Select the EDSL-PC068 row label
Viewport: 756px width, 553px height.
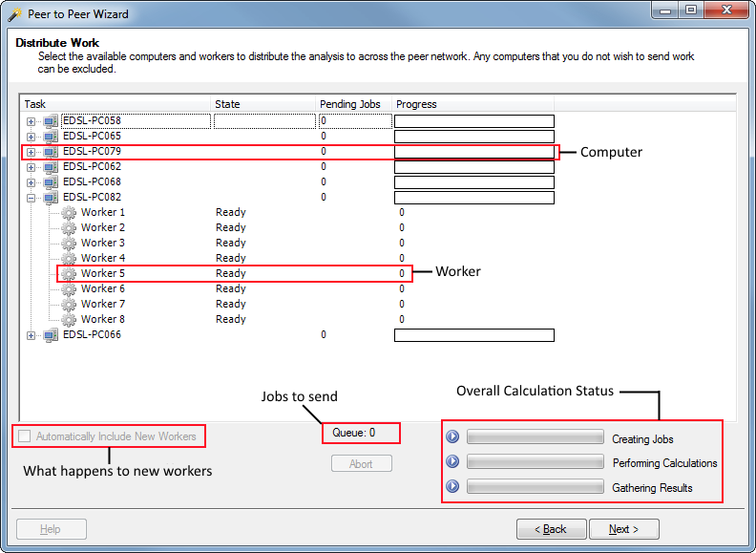coord(92,181)
